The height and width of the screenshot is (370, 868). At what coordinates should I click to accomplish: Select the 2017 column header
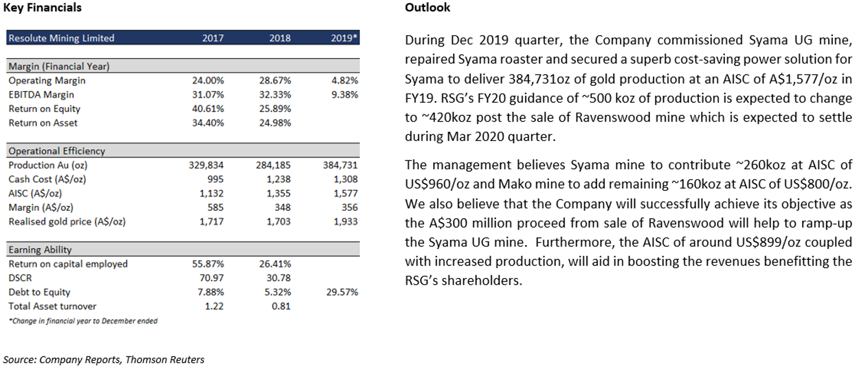coord(213,38)
